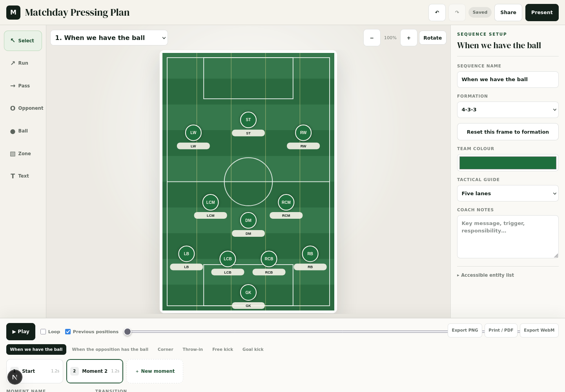The image size is (565, 392).
Task: Start Present mode
Action: click(542, 13)
